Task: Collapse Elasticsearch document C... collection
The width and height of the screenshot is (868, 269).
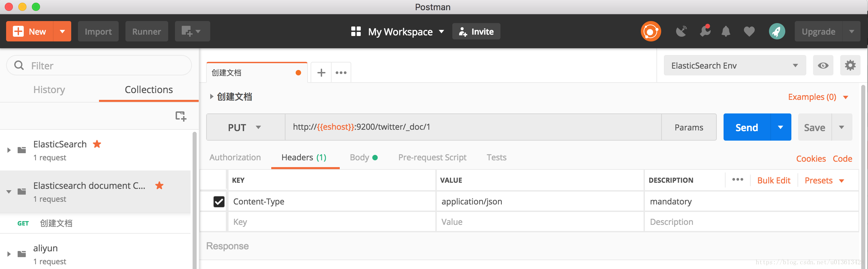Action: 9,192
